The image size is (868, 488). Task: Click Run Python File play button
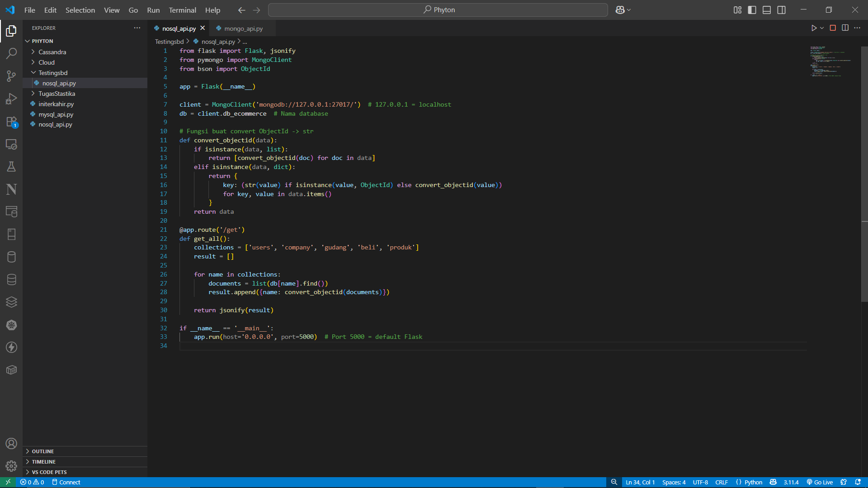(814, 28)
